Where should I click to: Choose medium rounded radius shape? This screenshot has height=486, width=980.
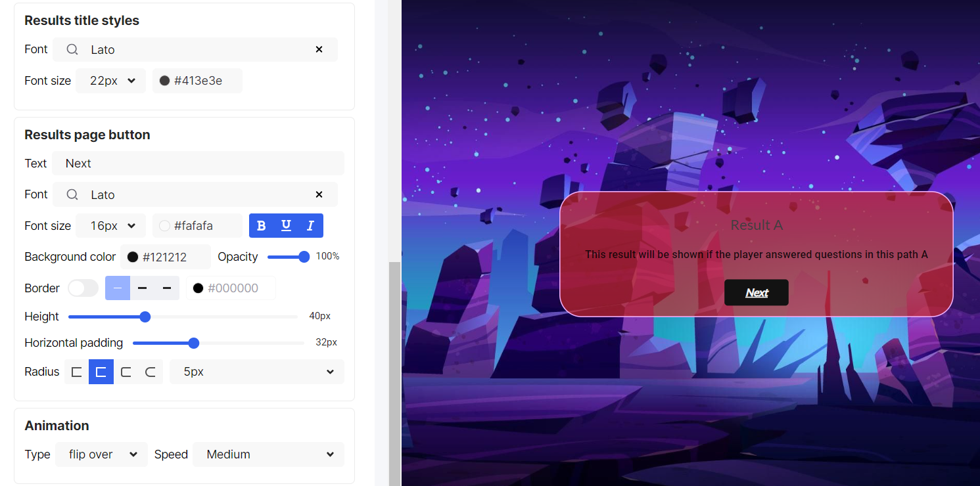coord(126,372)
